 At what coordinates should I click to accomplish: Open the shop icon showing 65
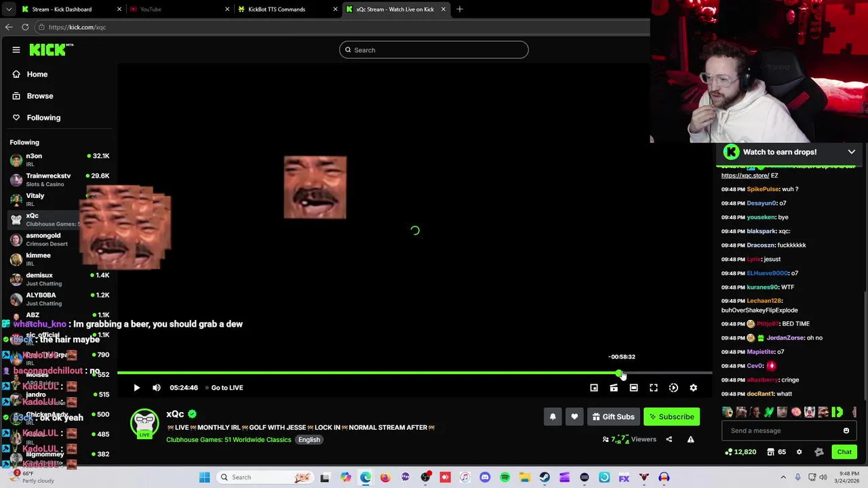[x=776, y=451]
